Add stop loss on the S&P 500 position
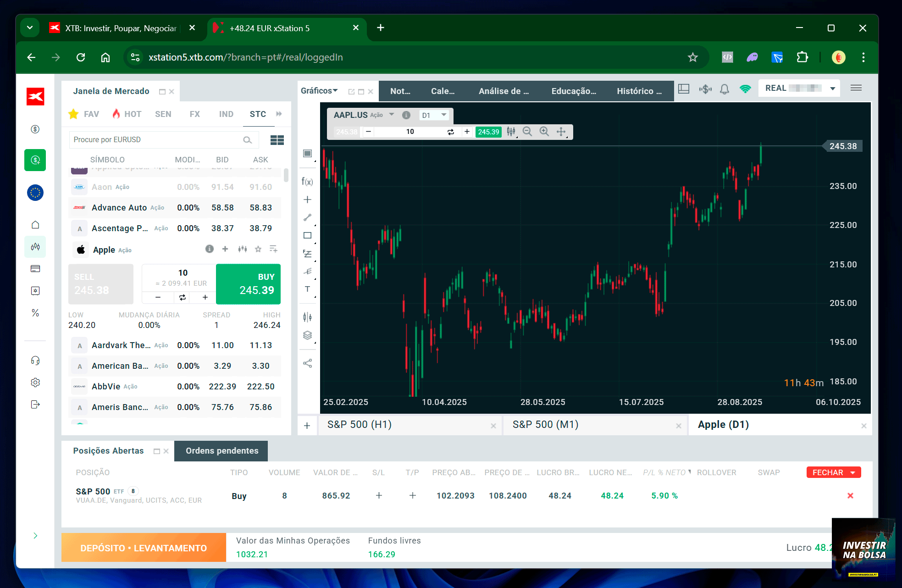 pos(379,495)
